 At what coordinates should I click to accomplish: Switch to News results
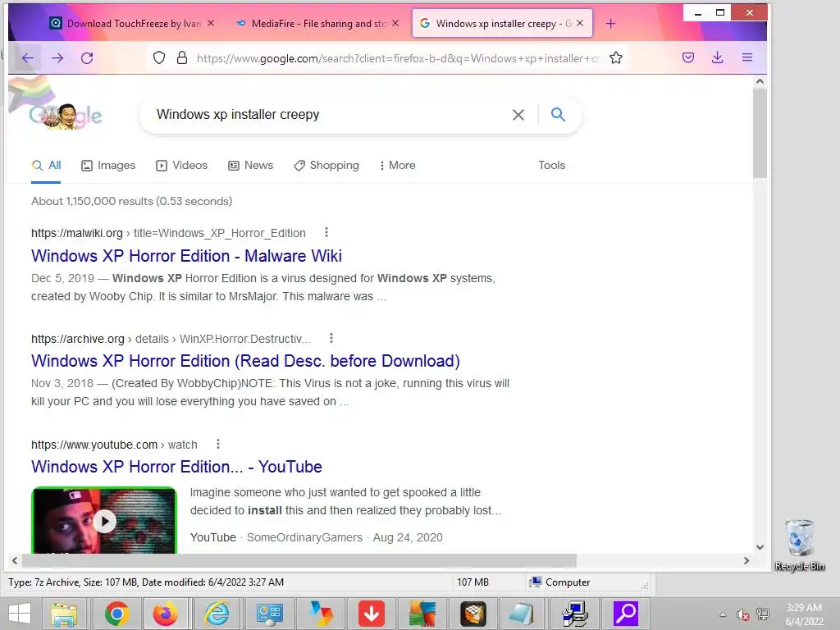(251, 166)
